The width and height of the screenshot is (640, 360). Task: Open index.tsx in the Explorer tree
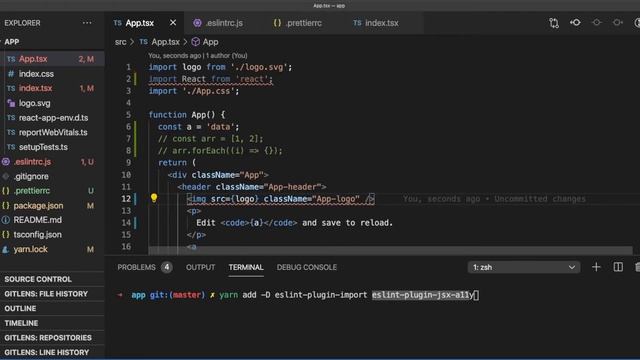(52, 88)
